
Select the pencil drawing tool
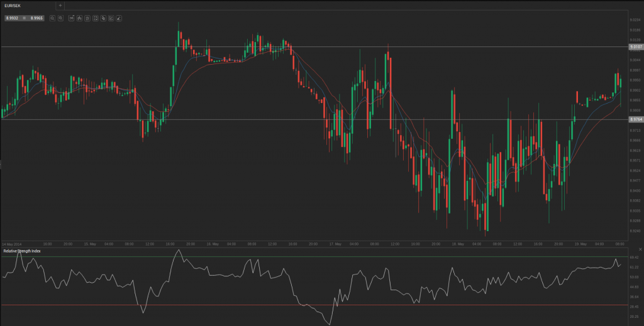point(119,18)
